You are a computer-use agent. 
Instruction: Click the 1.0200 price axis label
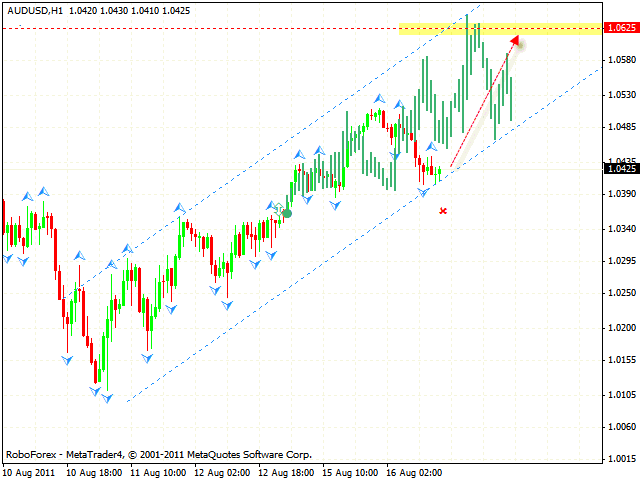[620, 327]
